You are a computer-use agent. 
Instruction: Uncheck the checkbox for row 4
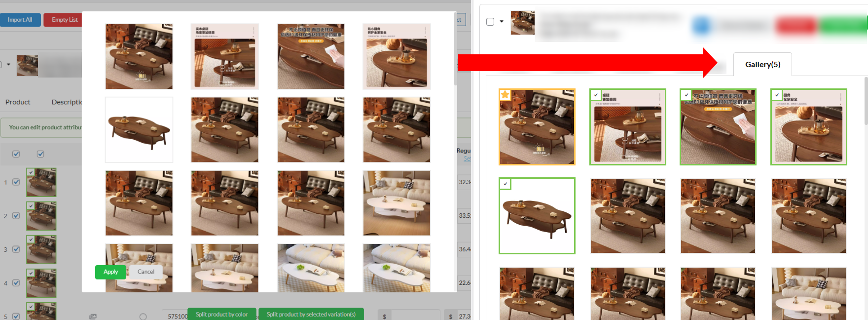point(16,283)
